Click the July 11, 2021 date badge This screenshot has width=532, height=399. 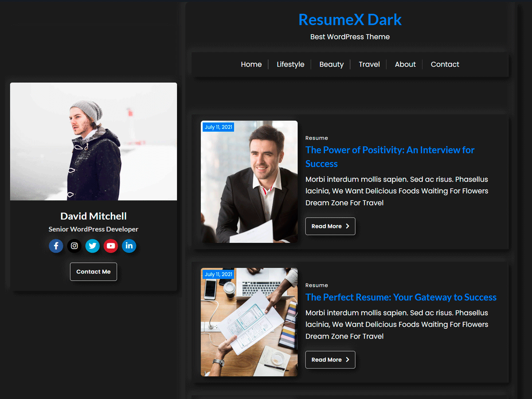point(218,127)
